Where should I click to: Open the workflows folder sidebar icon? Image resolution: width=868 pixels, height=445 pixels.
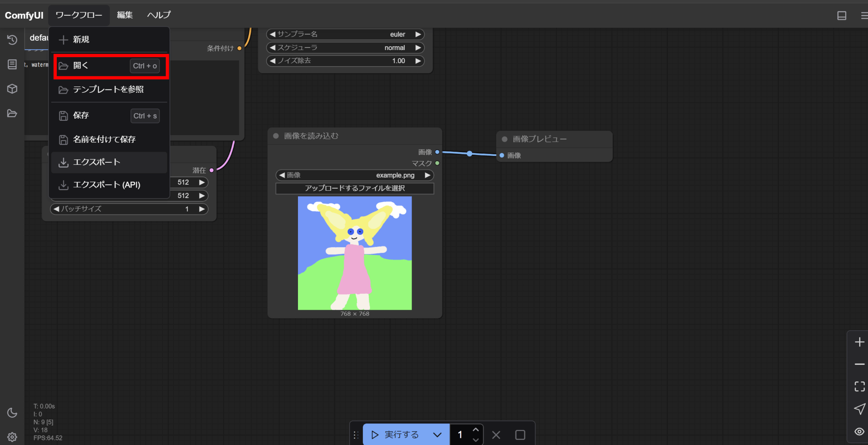12,113
